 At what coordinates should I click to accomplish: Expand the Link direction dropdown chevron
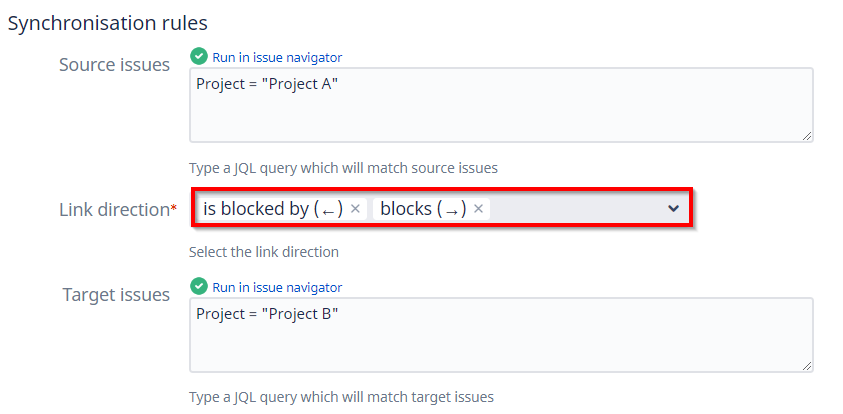click(673, 209)
